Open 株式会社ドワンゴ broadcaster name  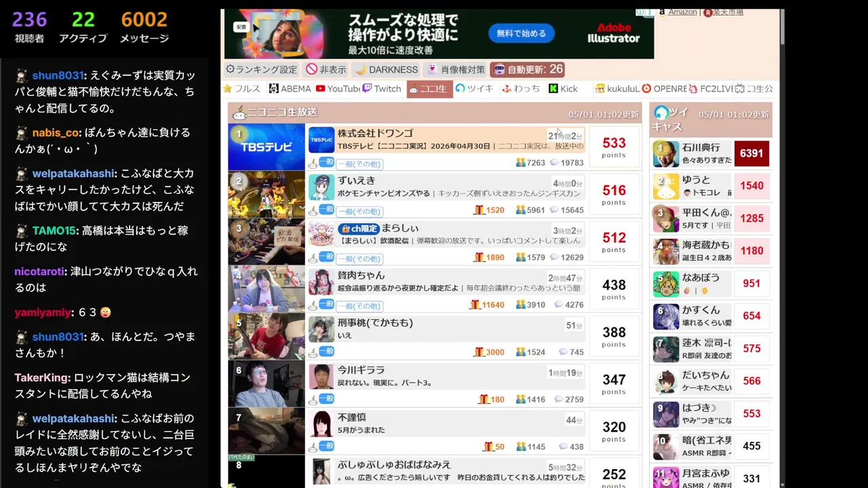click(x=375, y=134)
